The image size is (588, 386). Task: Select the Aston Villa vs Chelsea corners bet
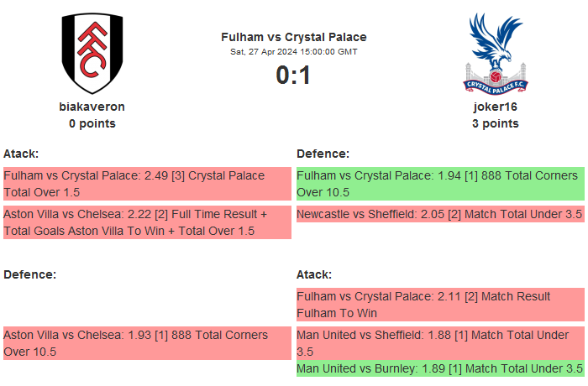pyautogui.click(x=146, y=343)
